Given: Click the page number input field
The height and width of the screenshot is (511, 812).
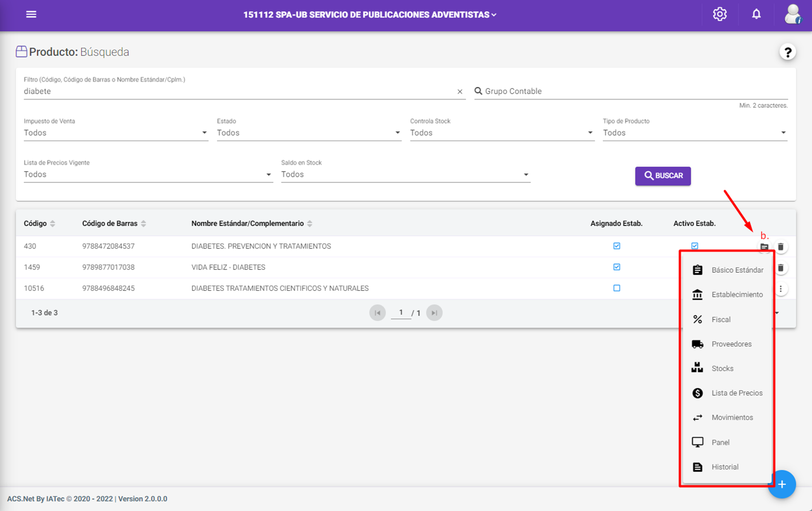Looking at the screenshot, I should point(401,313).
